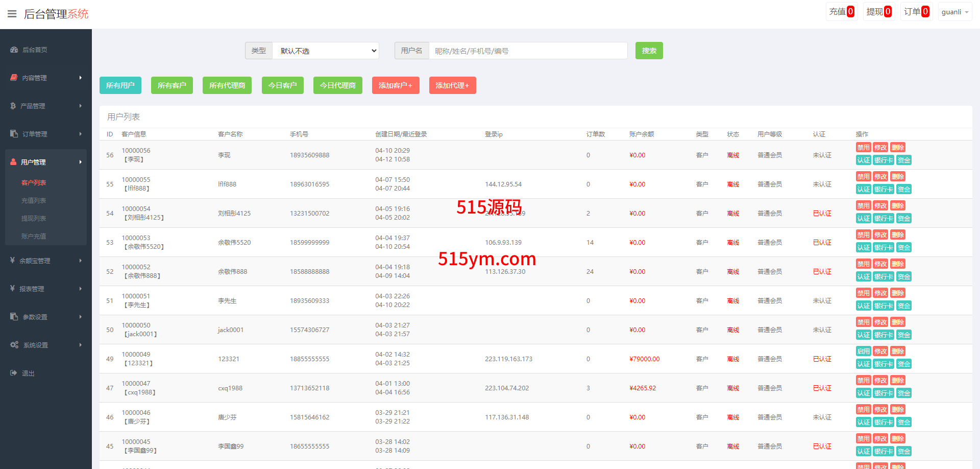Click the 系统设置 gears icon
980x469 pixels.
pyautogui.click(x=14, y=345)
